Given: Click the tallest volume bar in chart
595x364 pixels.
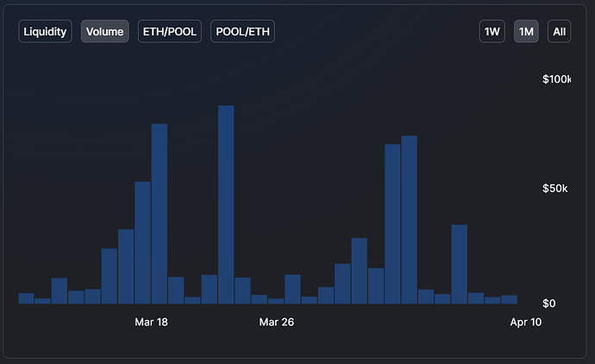Looking at the screenshot, I should pyautogui.click(x=226, y=205).
